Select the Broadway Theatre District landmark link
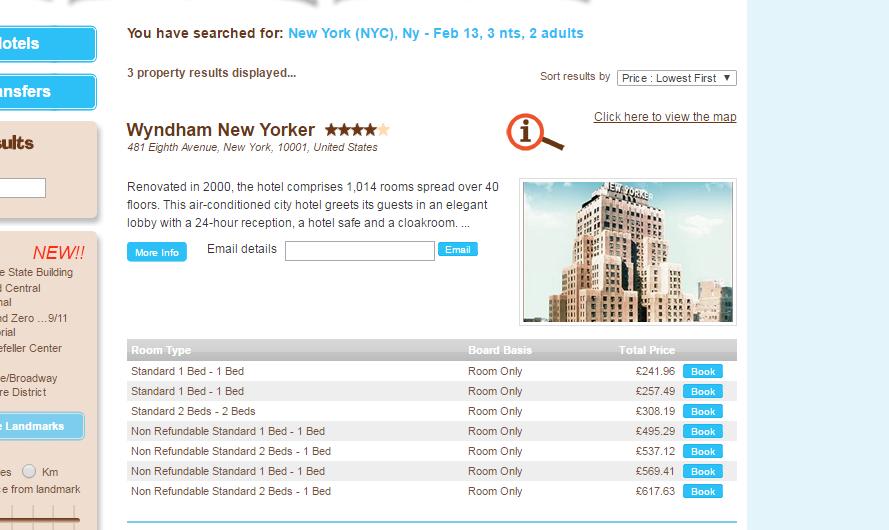Screen dimensions: 889x530 point(29,385)
